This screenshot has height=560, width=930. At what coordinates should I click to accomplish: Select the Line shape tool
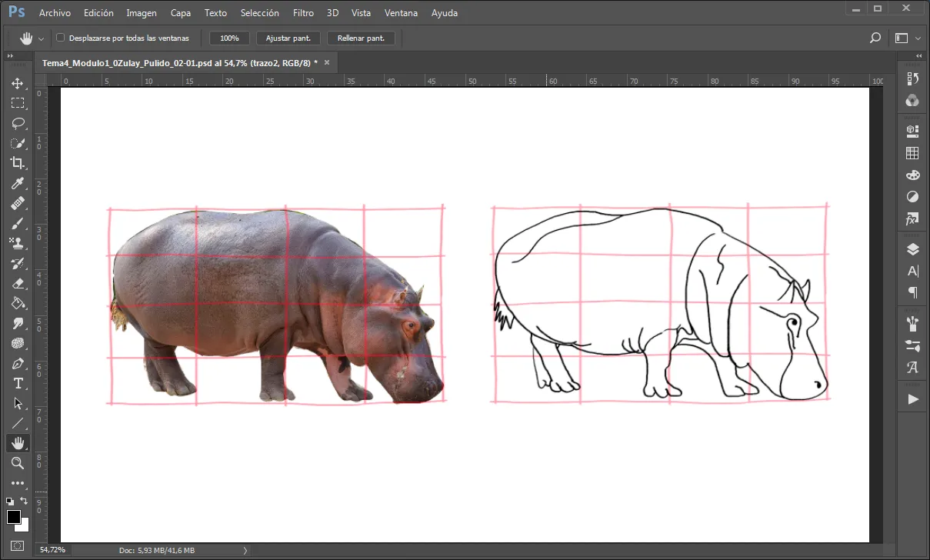[x=17, y=423]
